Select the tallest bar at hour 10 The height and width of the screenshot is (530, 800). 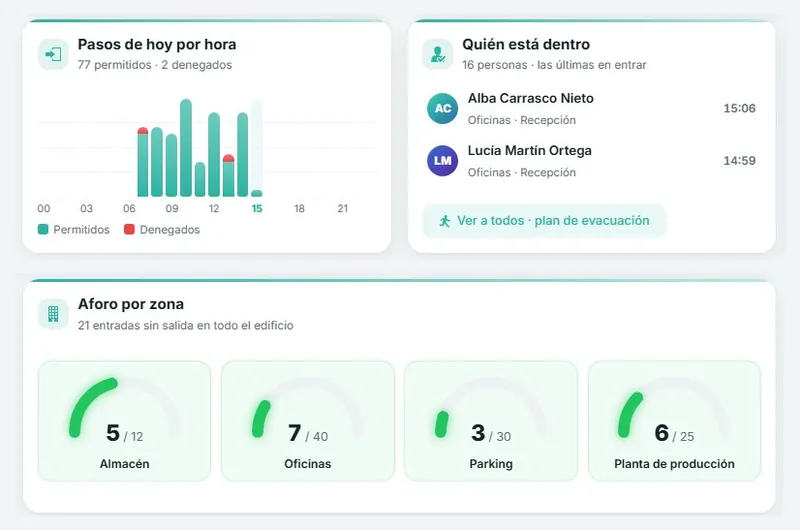186,148
